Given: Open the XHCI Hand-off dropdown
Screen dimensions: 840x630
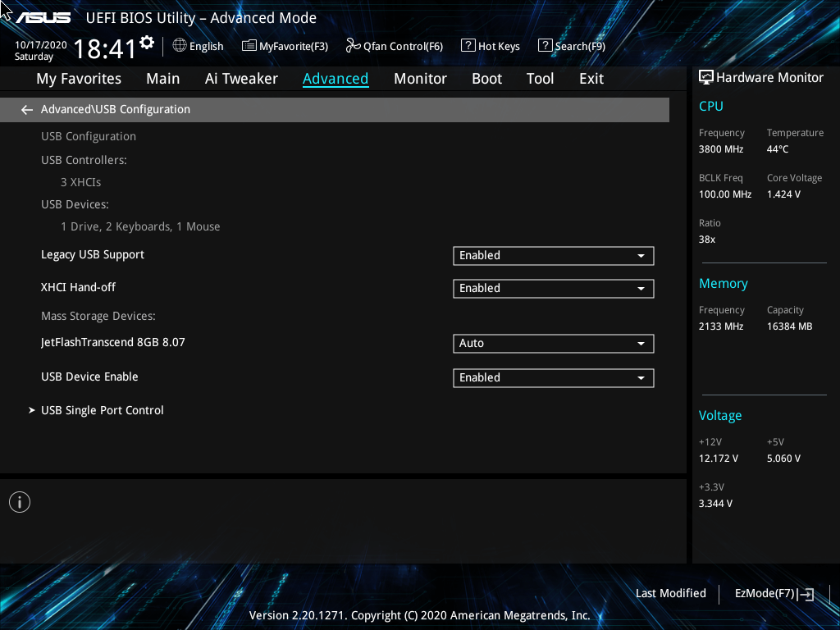Looking at the screenshot, I should 554,288.
